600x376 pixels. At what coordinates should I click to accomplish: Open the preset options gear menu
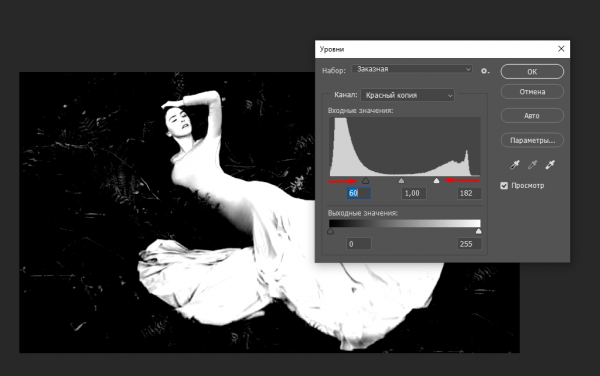[x=485, y=71]
